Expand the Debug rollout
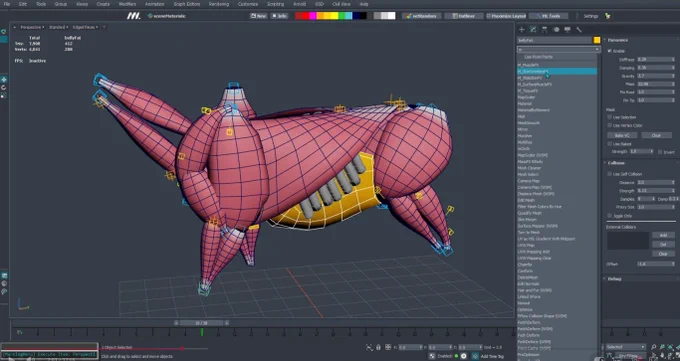 [x=614, y=279]
